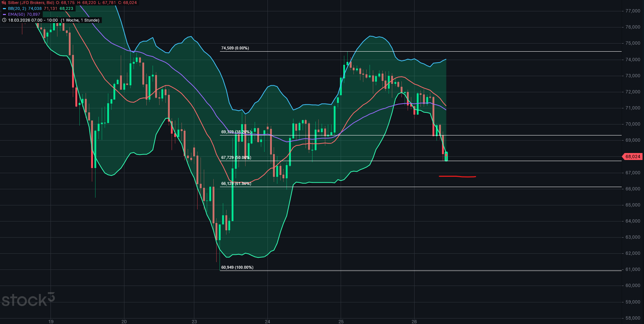The width and height of the screenshot is (644, 324).
Task: Select the 67,729 (50.00%) Fibonacci level label
Action: (236, 157)
